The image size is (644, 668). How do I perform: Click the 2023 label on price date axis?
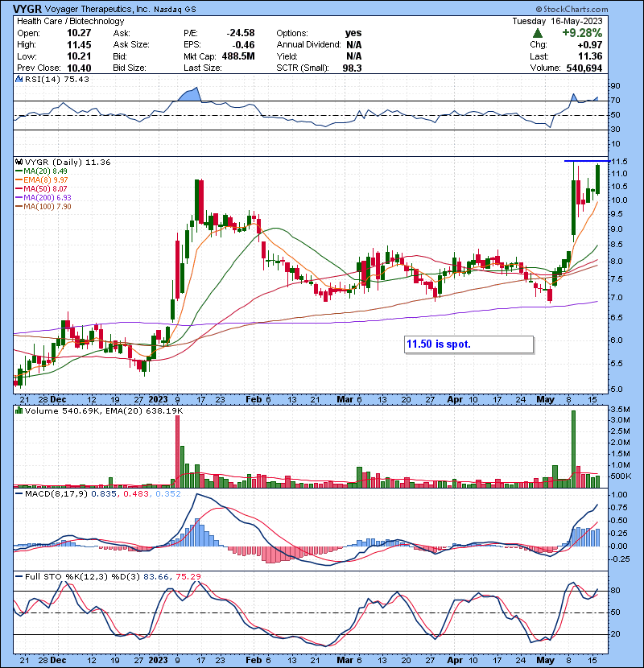coord(158,400)
